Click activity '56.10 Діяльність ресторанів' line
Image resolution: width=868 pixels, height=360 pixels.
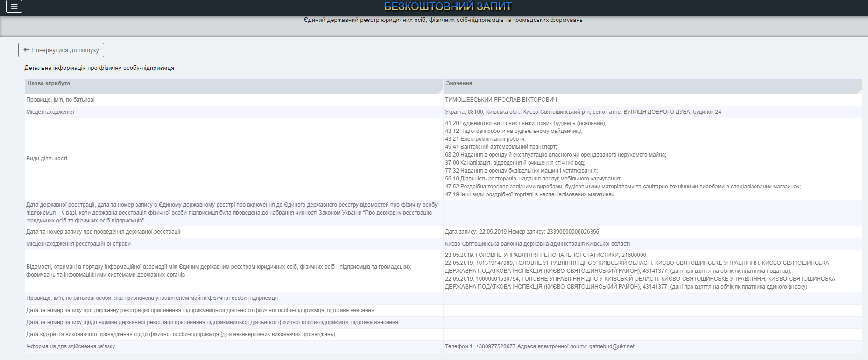click(533, 179)
